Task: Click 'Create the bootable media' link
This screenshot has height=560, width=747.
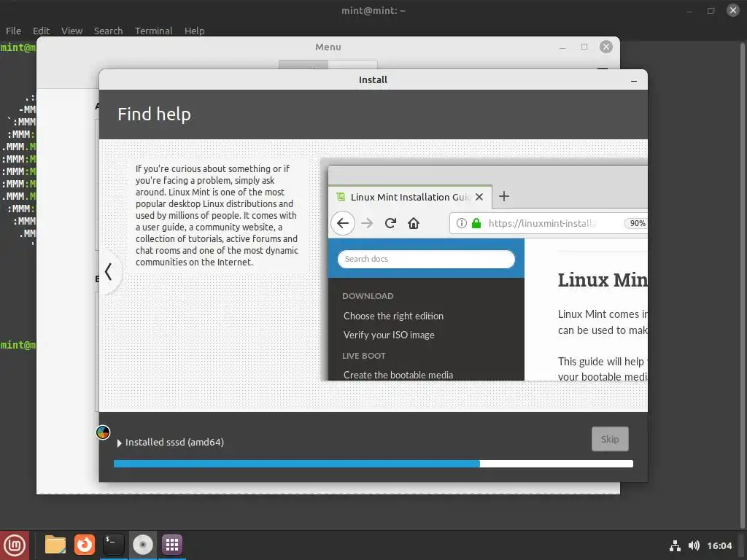Action: [x=398, y=376]
